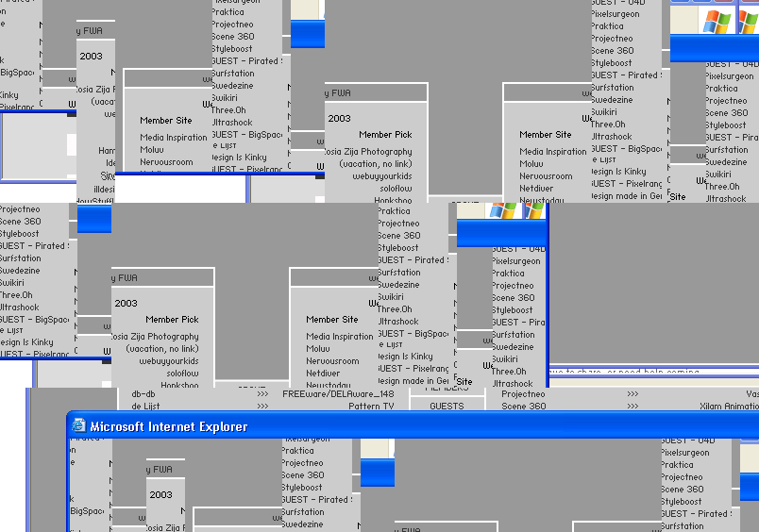Select the FREEware/DELAware_148 entry

[338, 394]
